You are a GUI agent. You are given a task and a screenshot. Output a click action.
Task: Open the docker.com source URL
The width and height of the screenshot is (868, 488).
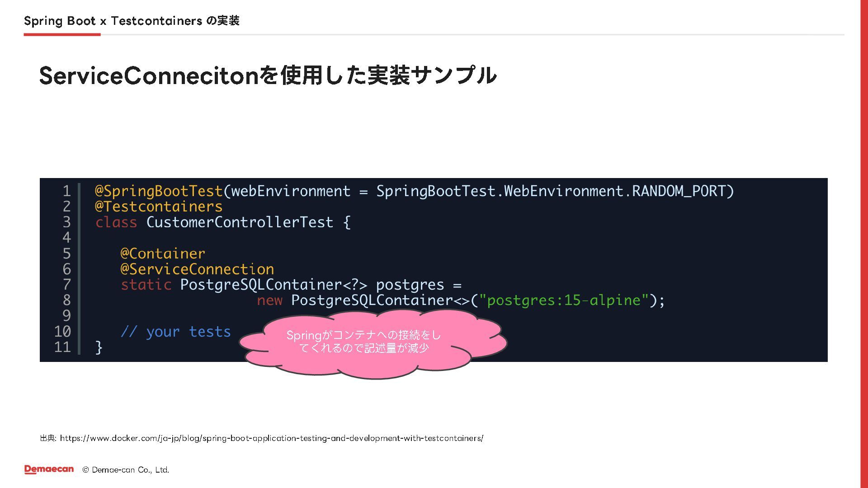coord(271,438)
